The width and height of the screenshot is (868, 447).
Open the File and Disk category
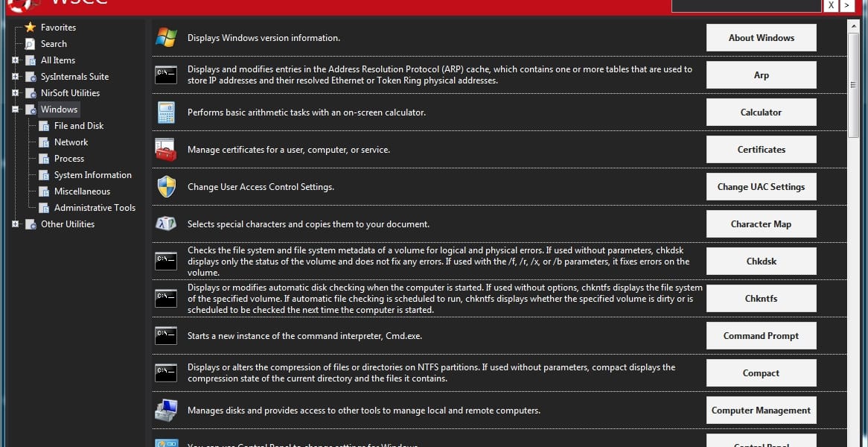79,126
